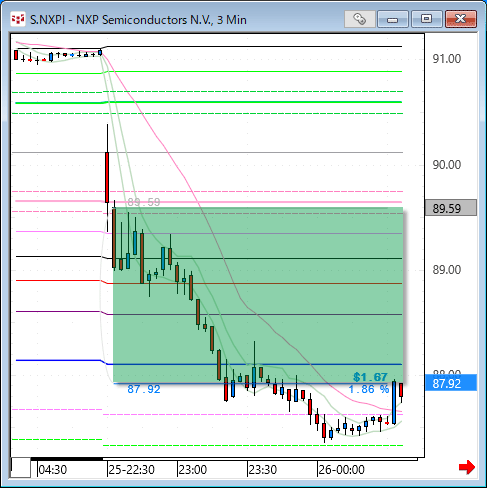The height and width of the screenshot is (488, 487).
Task: Click the 89.00 price scale label
Action: point(447,270)
